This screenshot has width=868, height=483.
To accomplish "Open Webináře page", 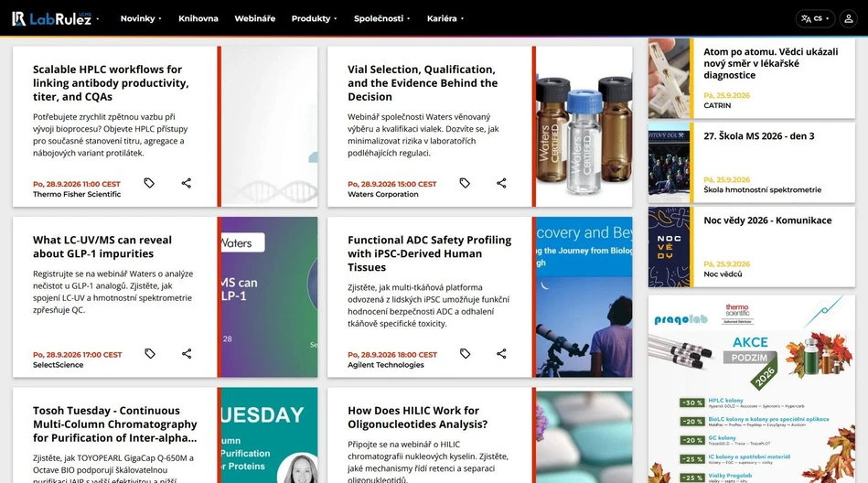I will point(254,18).
